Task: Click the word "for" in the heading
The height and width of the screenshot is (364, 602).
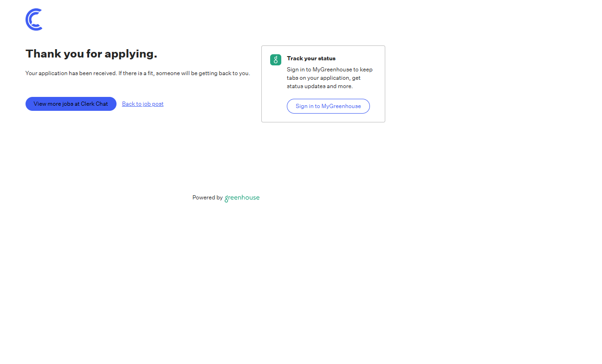Action: 94,54
